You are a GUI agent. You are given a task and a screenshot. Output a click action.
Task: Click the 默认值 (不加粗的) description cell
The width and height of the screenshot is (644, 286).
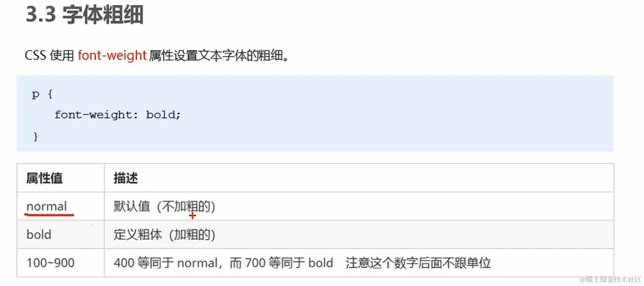click(x=359, y=206)
